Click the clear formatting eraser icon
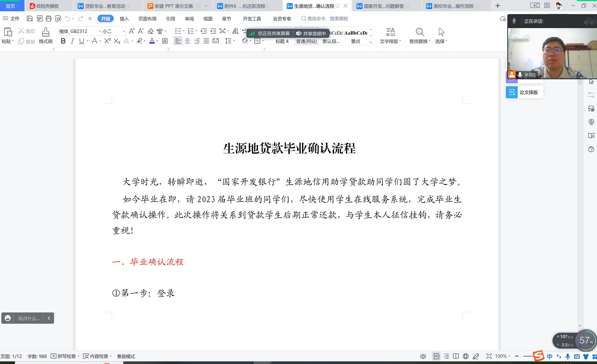Image resolution: width=597 pixels, height=364 pixels. pyautogui.click(x=151, y=31)
